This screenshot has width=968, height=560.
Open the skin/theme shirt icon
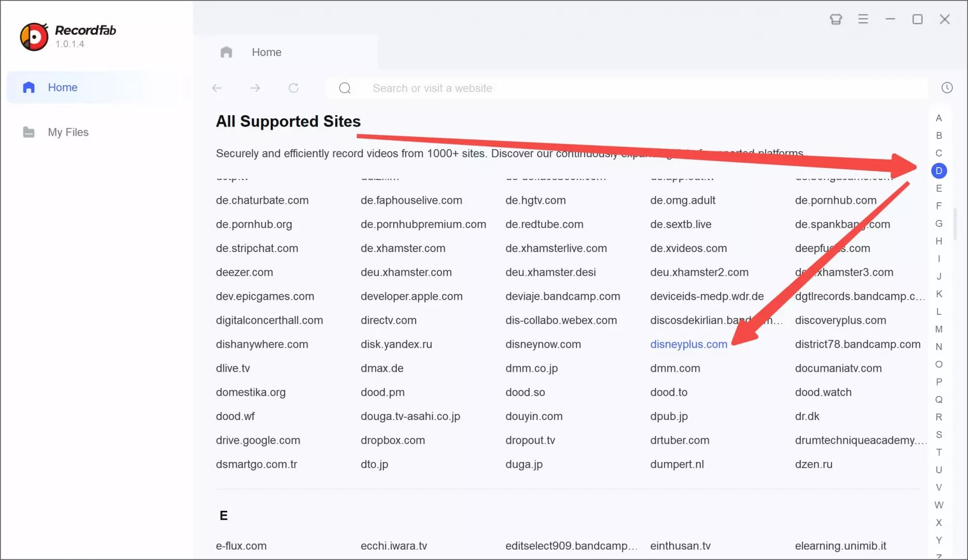[836, 19]
